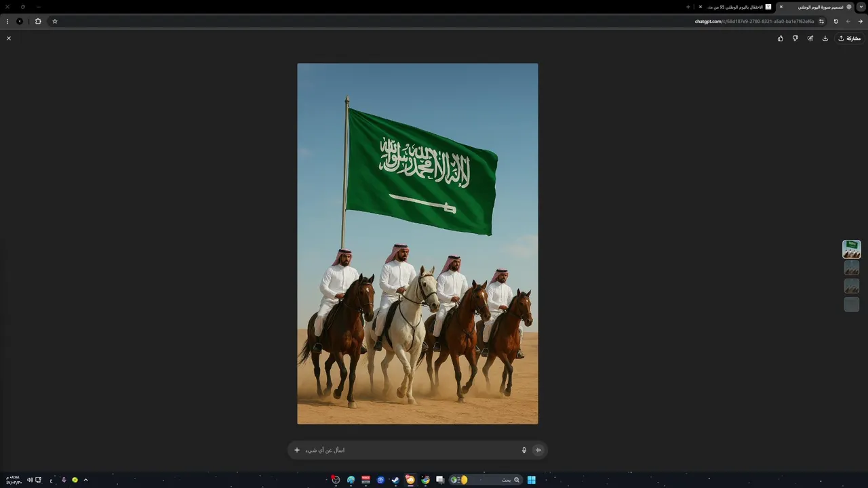Screen dimensions: 868x488
Task: Go forward in browser history
Action: point(848,21)
